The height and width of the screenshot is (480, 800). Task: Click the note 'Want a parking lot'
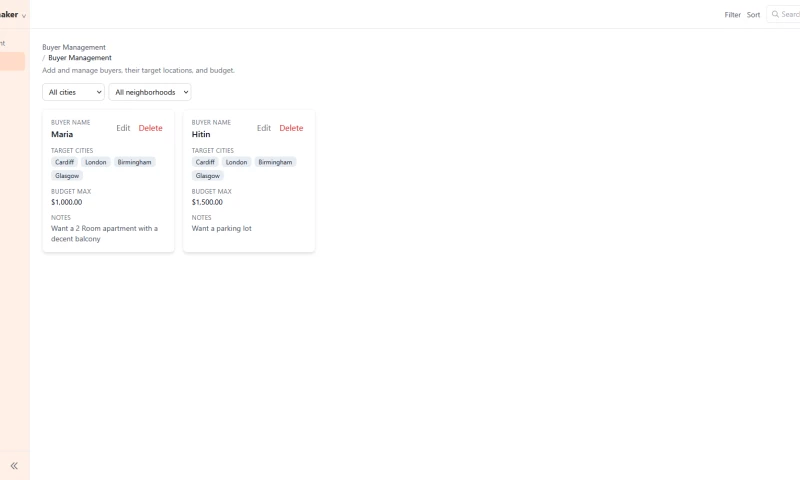coord(221,229)
